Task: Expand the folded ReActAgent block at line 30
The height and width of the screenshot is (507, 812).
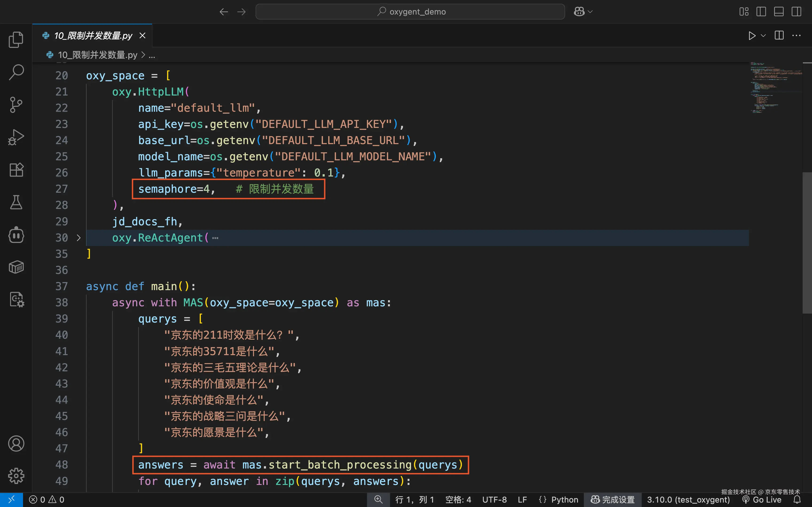Action: pyautogui.click(x=78, y=238)
